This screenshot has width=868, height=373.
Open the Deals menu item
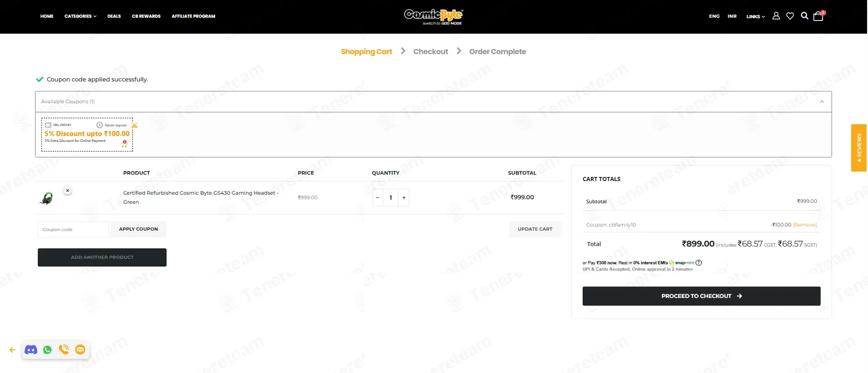114,16
